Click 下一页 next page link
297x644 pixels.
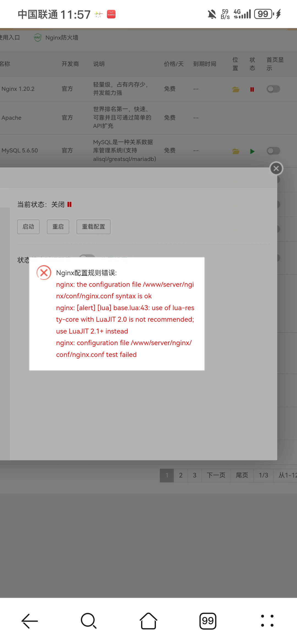tap(216, 475)
